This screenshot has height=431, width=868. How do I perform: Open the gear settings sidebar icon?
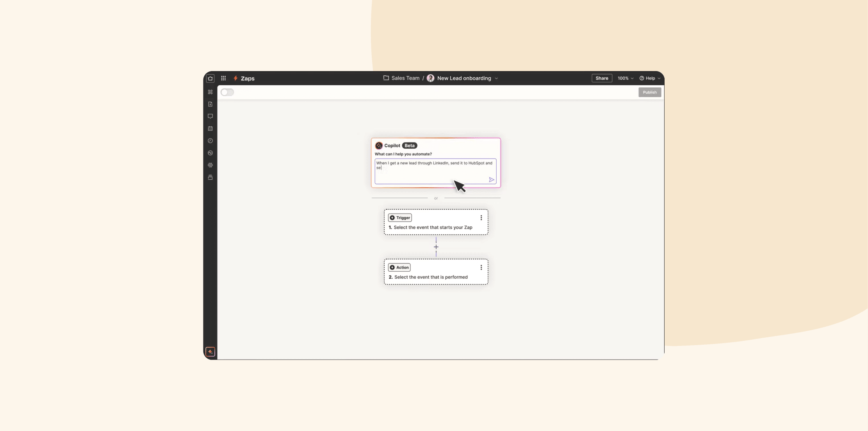tap(210, 165)
